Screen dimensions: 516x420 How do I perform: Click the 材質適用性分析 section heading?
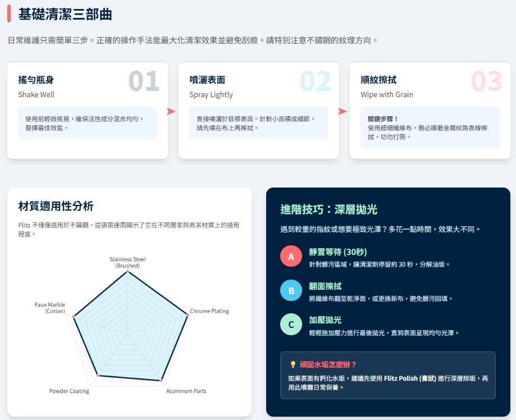pos(56,206)
